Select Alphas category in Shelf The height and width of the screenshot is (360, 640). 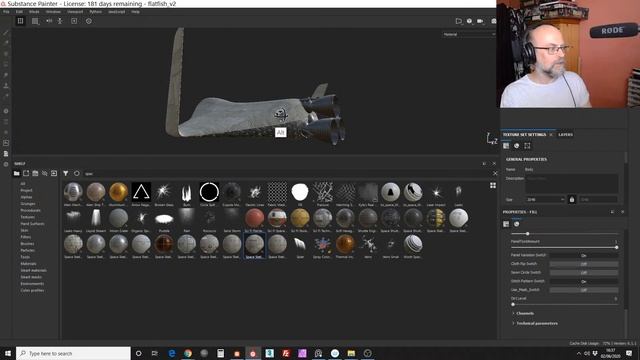pos(26,197)
